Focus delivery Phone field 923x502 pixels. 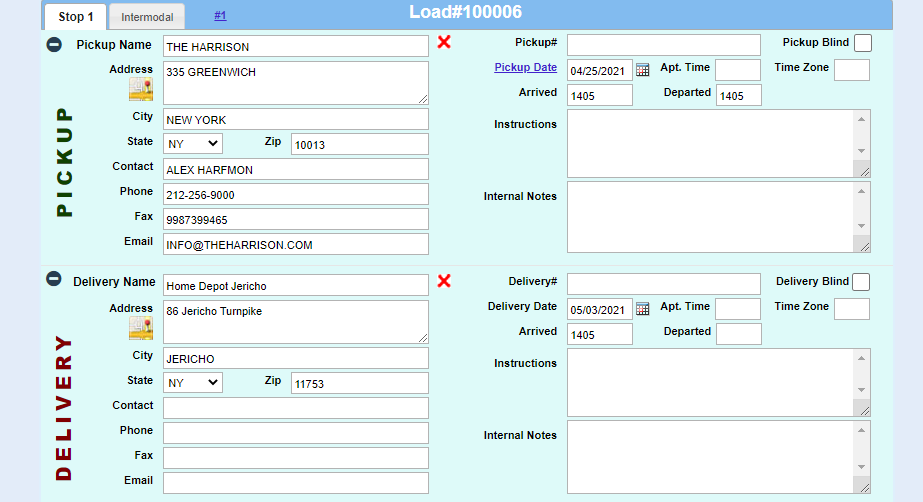coord(296,433)
